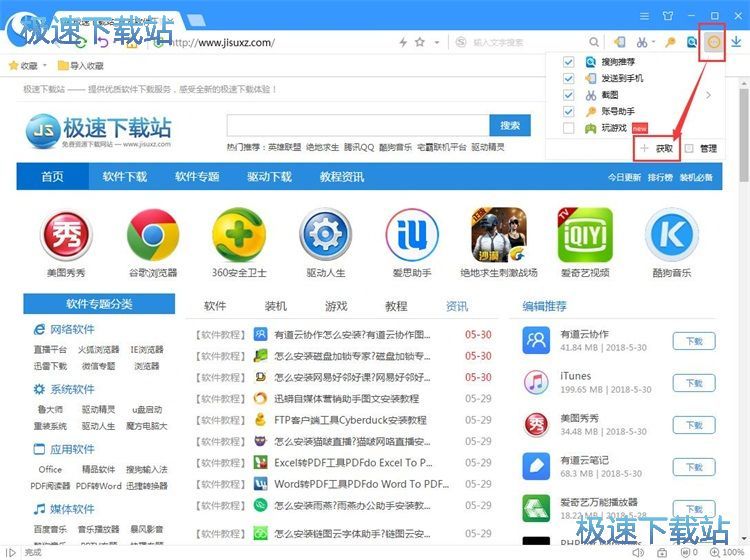Click 下载 button for 美图秀秀
This screenshot has height=560, width=750.
pyautogui.click(x=694, y=425)
